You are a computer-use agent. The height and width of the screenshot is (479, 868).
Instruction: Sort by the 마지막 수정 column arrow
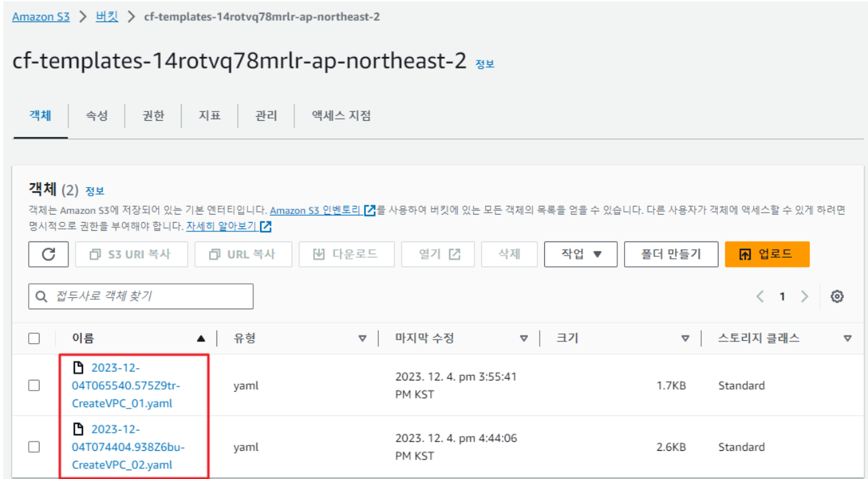[x=524, y=339]
